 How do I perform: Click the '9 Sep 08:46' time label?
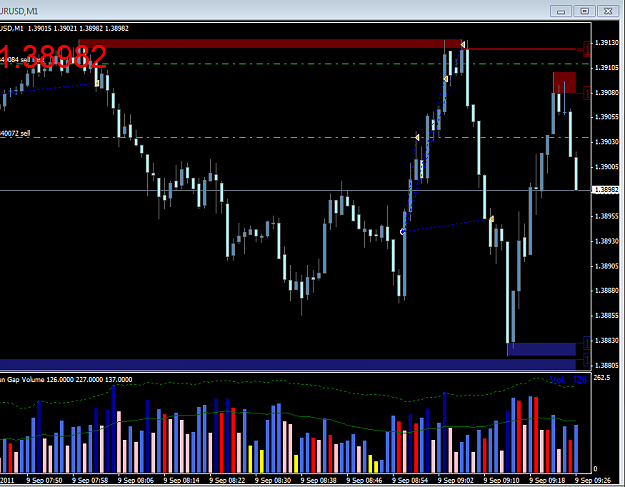pyautogui.click(x=364, y=480)
